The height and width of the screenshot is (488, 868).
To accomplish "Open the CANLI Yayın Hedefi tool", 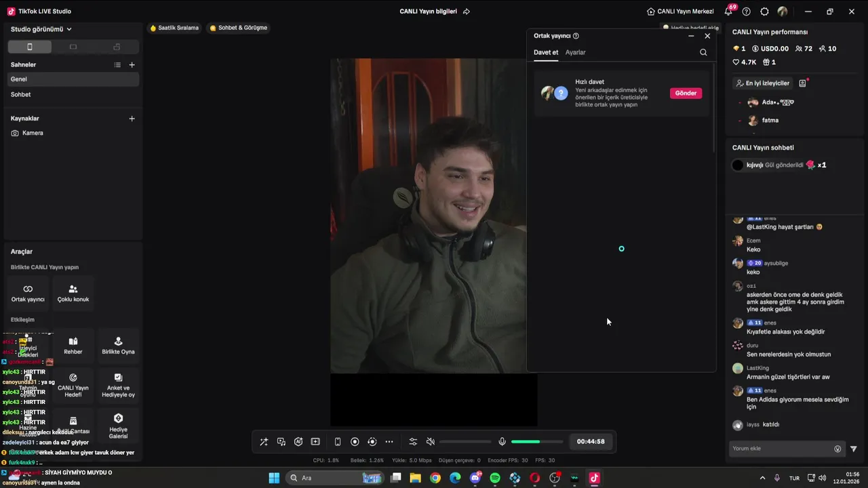I will coord(73,385).
